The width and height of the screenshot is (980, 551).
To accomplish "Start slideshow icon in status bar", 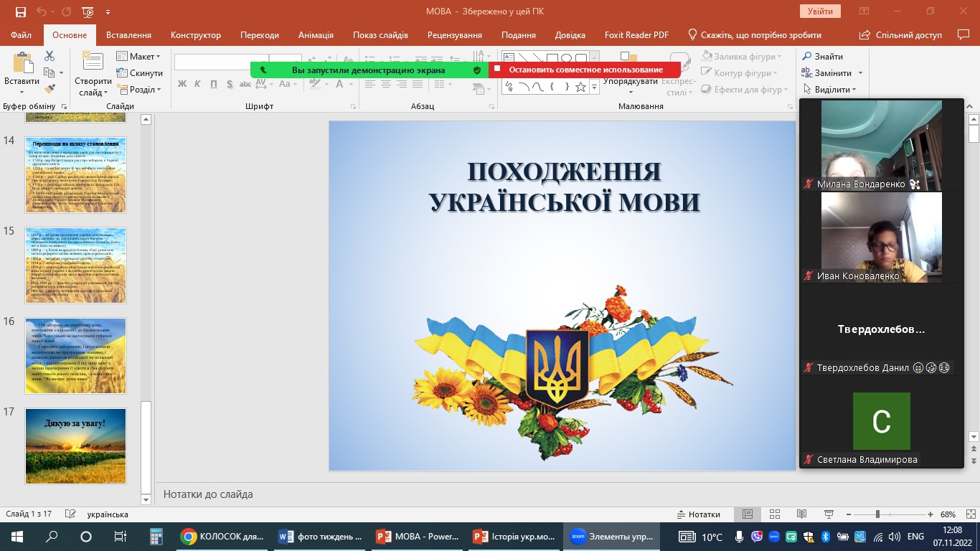I will [x=829, y=514].
